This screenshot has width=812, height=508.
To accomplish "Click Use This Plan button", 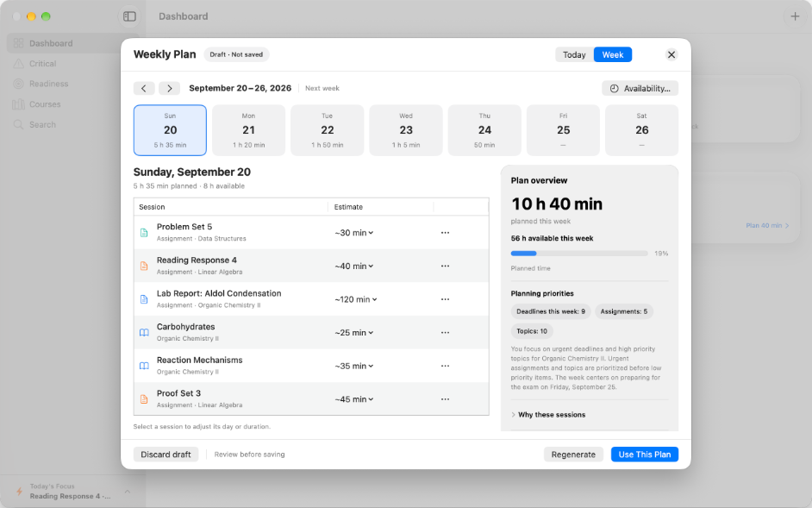I will tap(645, 455).
